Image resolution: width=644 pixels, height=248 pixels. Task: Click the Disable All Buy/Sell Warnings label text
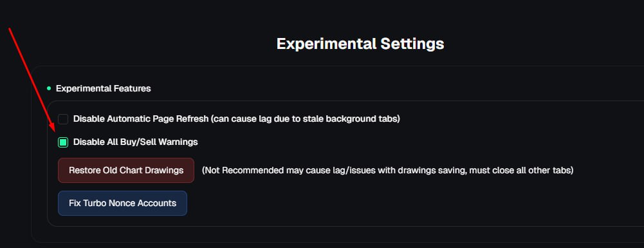(136, 142)
